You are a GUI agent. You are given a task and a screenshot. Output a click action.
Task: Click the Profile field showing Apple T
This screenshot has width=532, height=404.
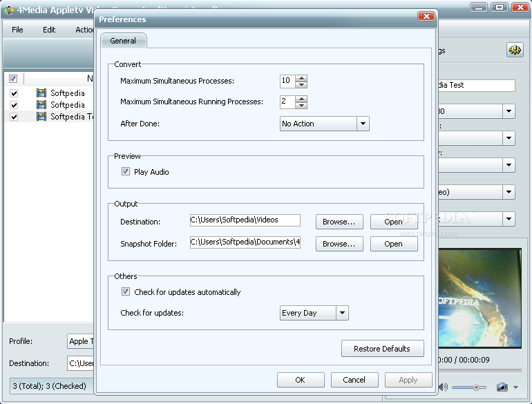pos(80,341)
